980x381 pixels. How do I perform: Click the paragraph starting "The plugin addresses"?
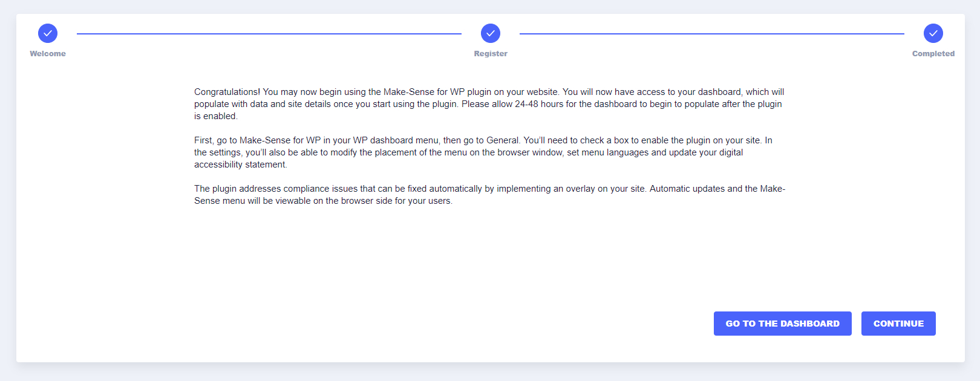coord(489,195)
